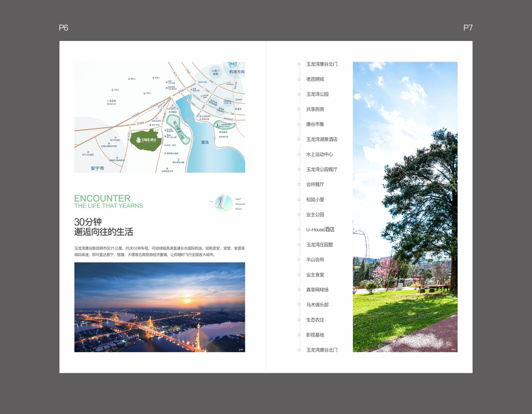Click the 业主食堂 list item
Viewport: 532px width, 414px height.
point(315,275)
